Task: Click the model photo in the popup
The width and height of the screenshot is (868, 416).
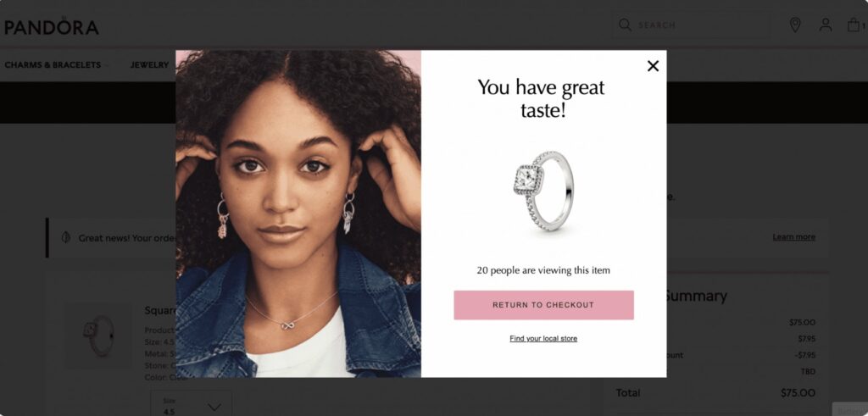Action: pyautogui.click(x=298, y=214)
